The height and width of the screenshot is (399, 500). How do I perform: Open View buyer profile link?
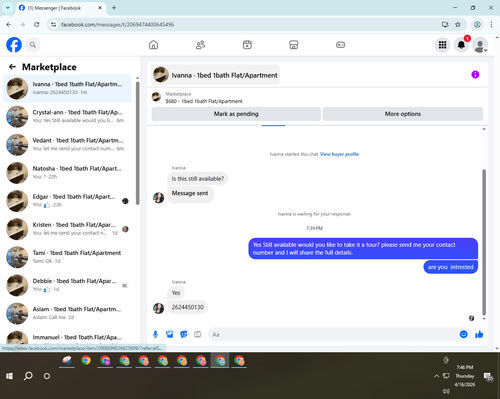pos(339,154)
